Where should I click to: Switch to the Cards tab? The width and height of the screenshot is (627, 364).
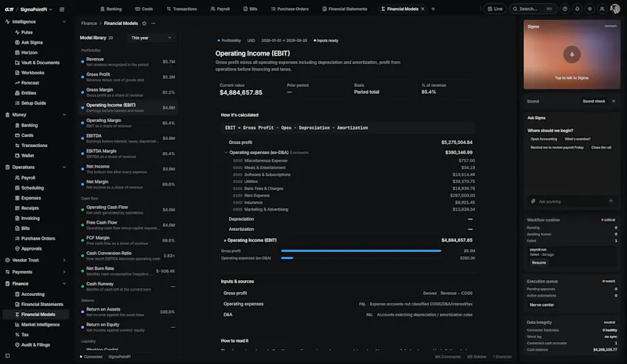click(144, 9)
